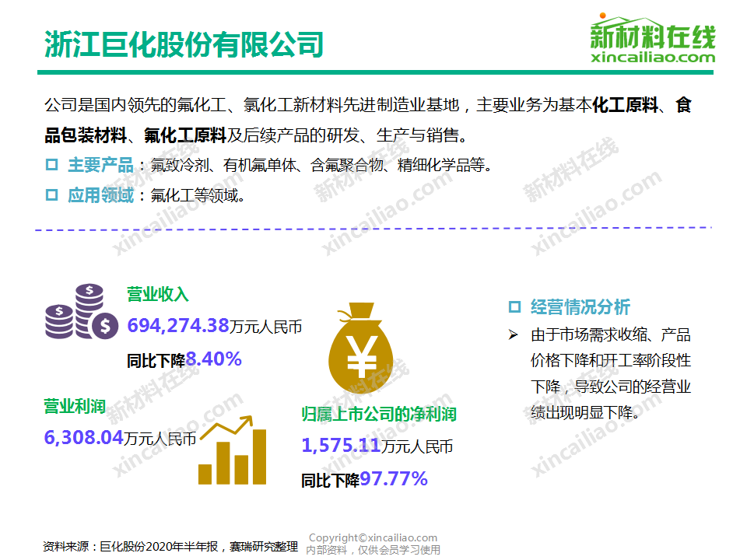Click the bold text 氟化工原料
Image resolution: width=747 pixels, height=560 pixels.
(x=185, y=135)
